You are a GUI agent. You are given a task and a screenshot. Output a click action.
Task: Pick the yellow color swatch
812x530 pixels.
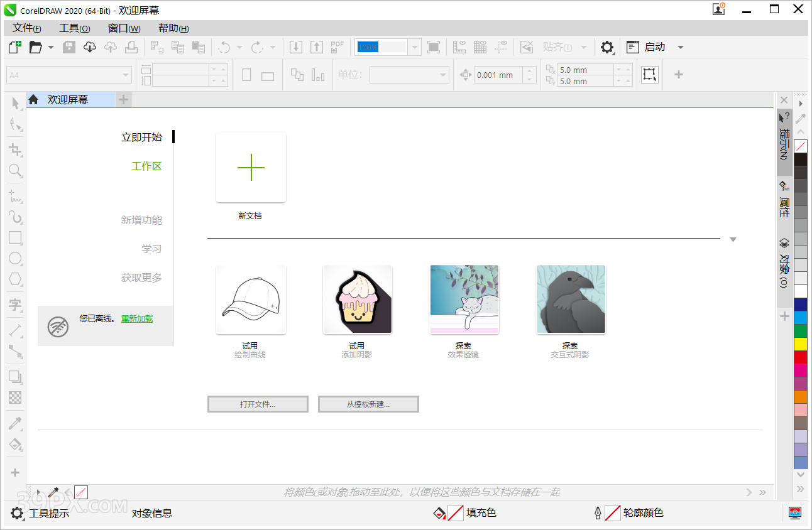(x=801, y=343)
